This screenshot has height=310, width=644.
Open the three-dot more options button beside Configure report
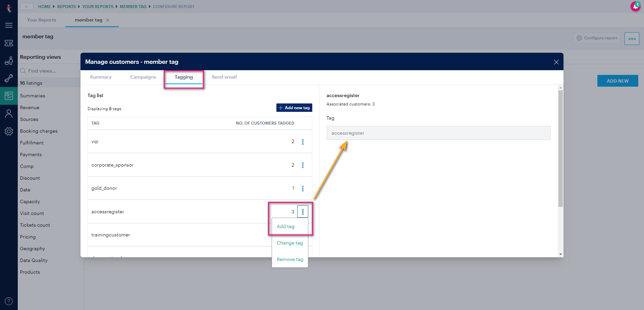pos(632,38)
